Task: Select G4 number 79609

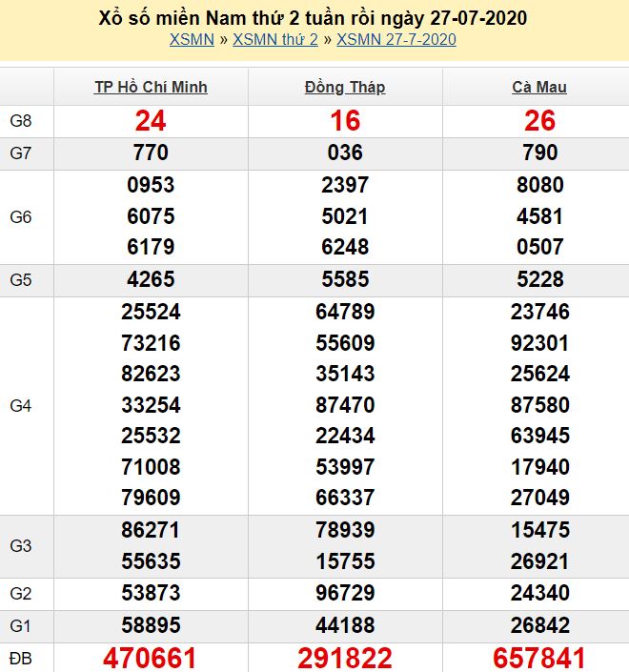Action: coord(151,498)
